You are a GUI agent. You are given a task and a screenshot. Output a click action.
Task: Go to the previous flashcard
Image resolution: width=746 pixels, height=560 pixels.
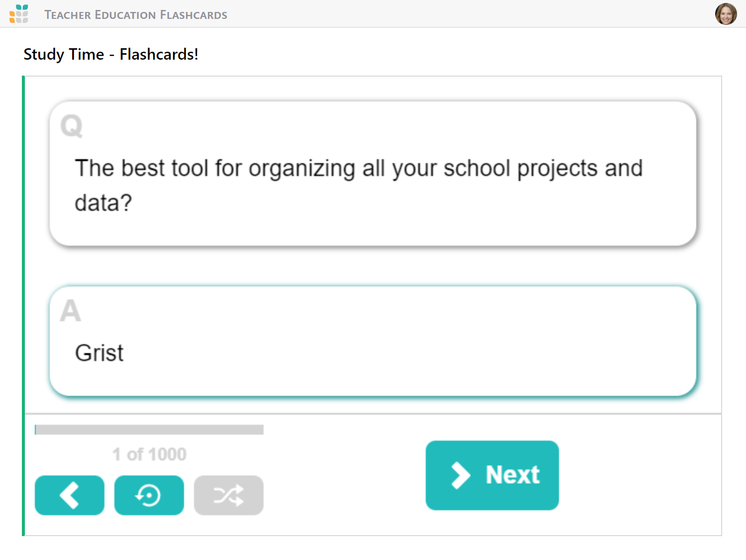click(70, 495)
